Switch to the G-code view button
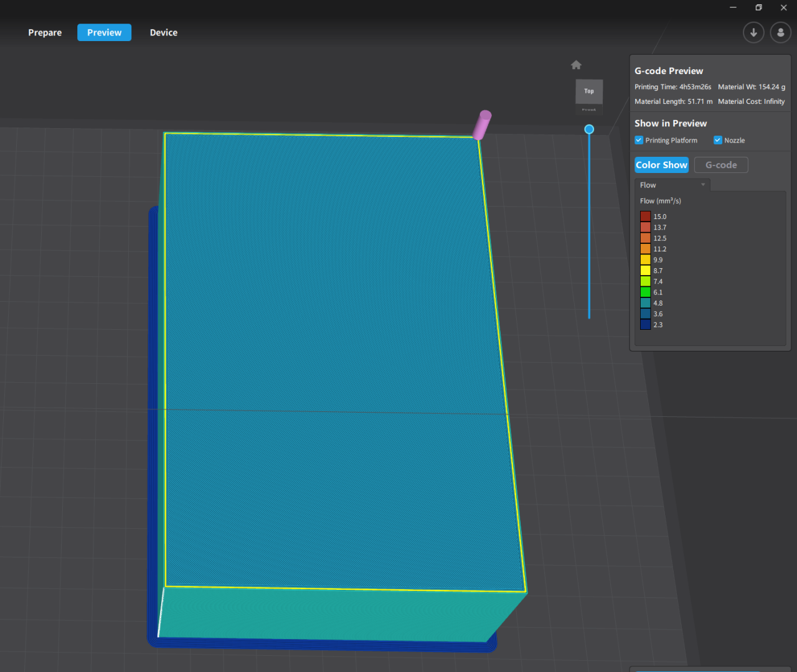Viewport: 797px width, 672px height. pos(721,165)
